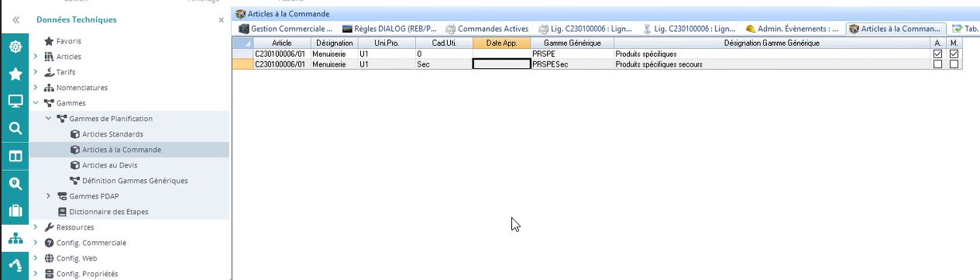Click the Définition Gammes Génériques icon
This screenshot has height=280, width=980.
(75, 181)
